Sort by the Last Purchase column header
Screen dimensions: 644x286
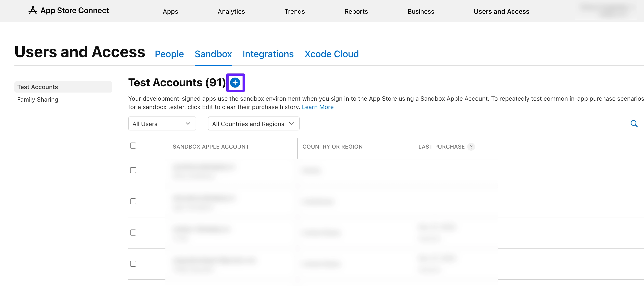tap(441, 147)
